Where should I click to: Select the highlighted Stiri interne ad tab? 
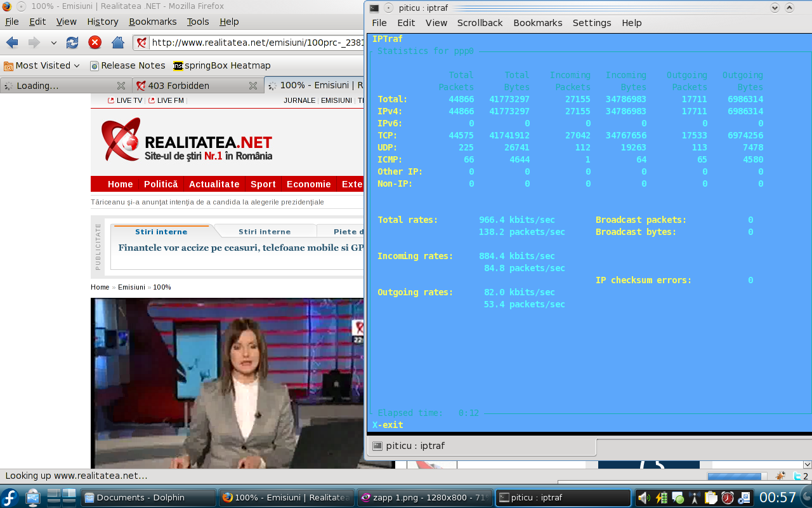[x=161, y=232]
